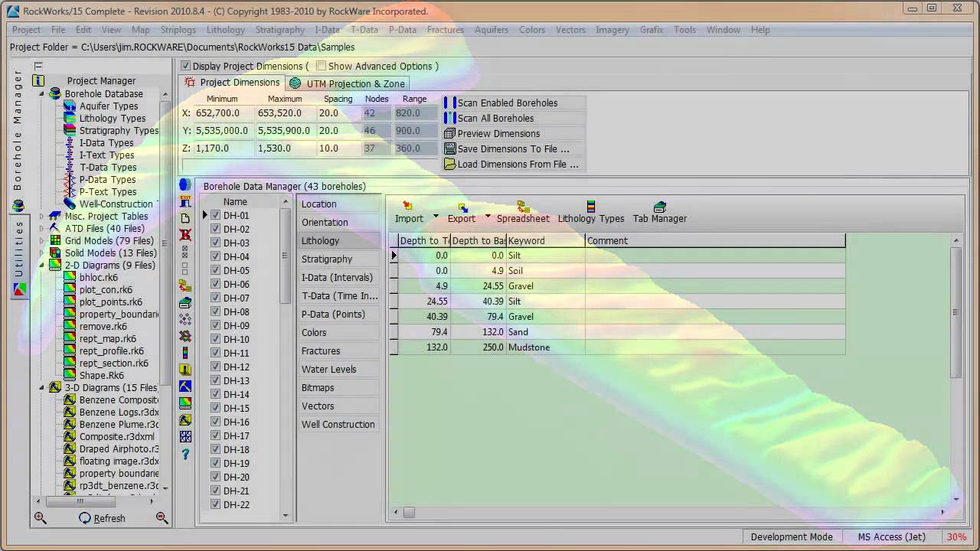Expand ATD Files node
This screenshot has height=551, width=980.
click(42, 228)
